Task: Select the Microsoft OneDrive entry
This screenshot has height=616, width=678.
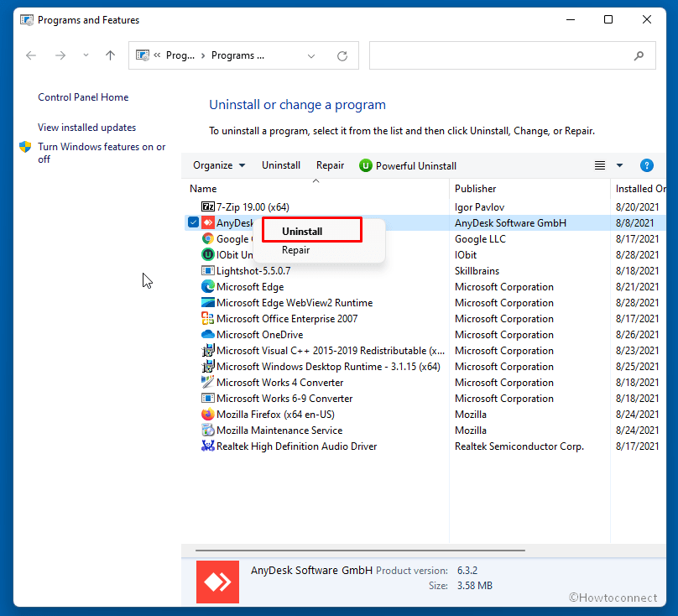Action: click(x=259, y=334)
